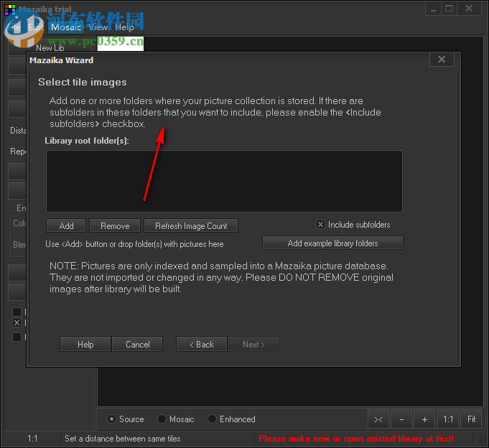Open the Help menu
This screenshot has height=448, width=489.
click(x=124, y=27)
